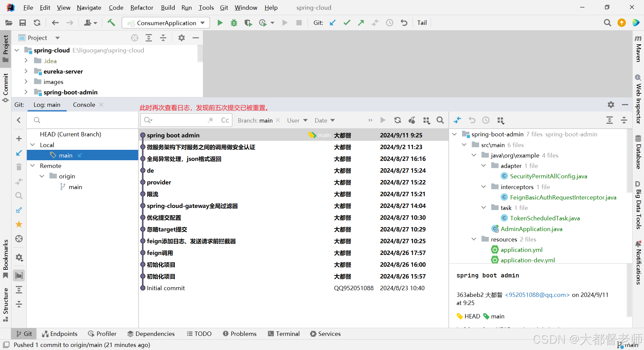Rollback changes with the undo arrow icon
The width and height of the screenshot is (644, 350).
coord(404,23)
